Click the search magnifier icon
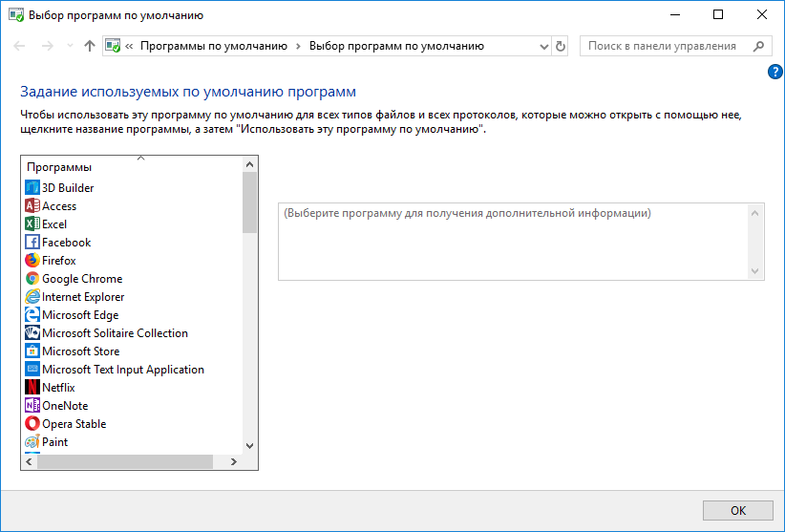The height and width of the screenshot is (532, 785). (758, 46)
